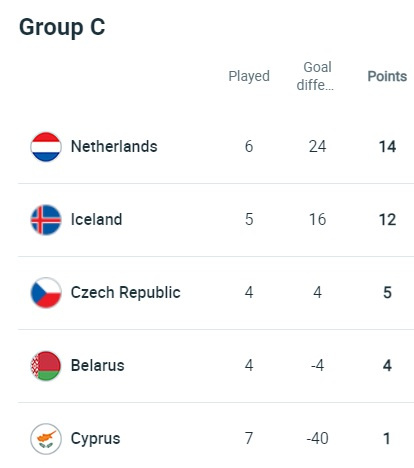Screen dimensions: 414x468
Task: Open the Czech Republic team link
Action: (x=126, y=293)
